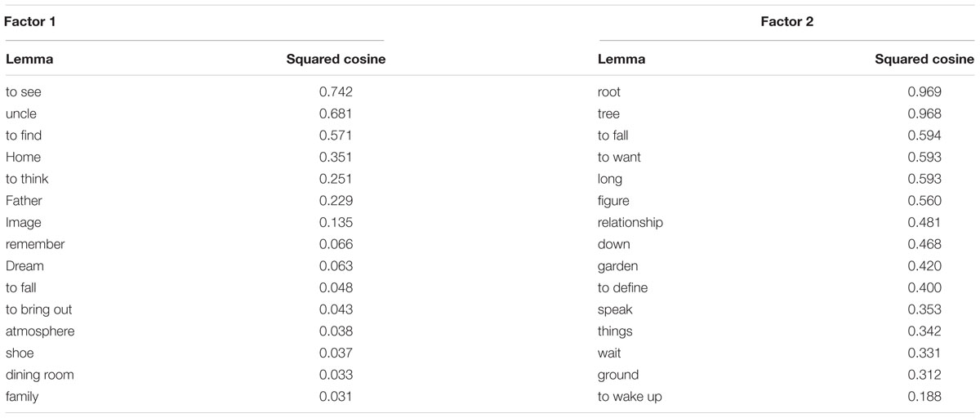
Task: Click the 0.742 squared cosine value
Action: [336, 92]
